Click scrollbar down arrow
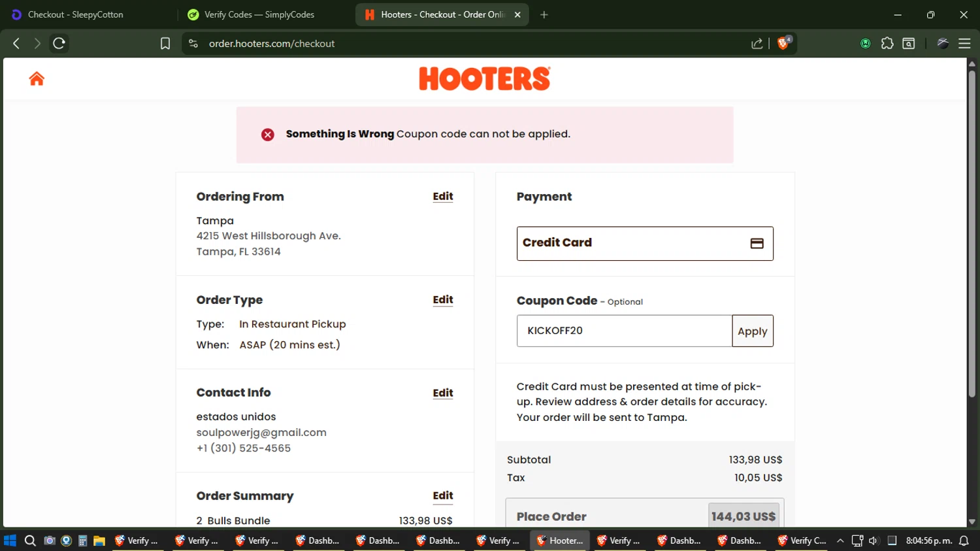The width and height of the screenshot is (980, 551). [972, 522]
